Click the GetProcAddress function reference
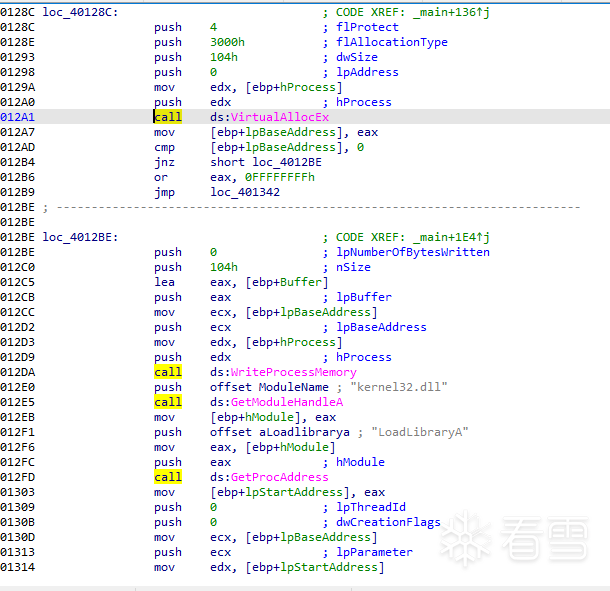 point(280,477)
